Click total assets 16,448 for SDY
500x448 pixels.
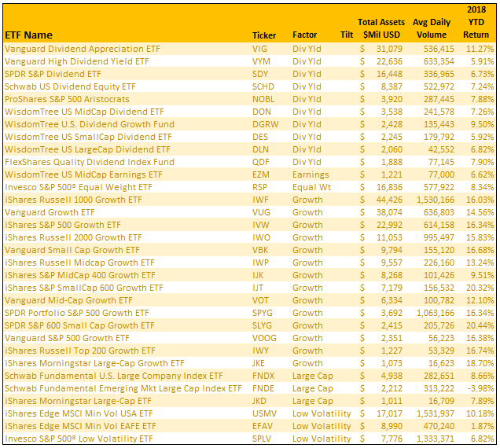(x=389, y=74)
